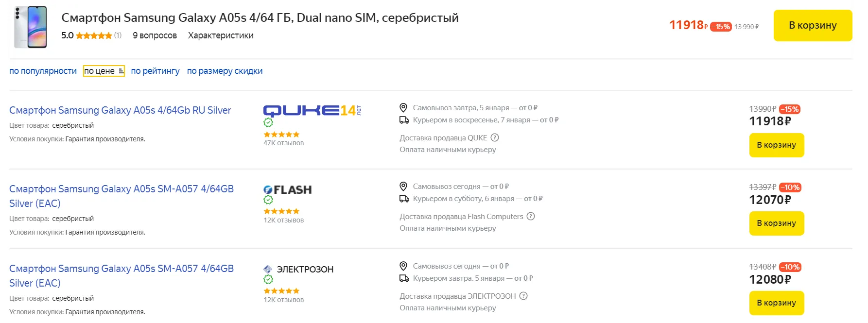Click the FLASH store logo
Viewport: 868px width, 323px height.
point(287,190)
